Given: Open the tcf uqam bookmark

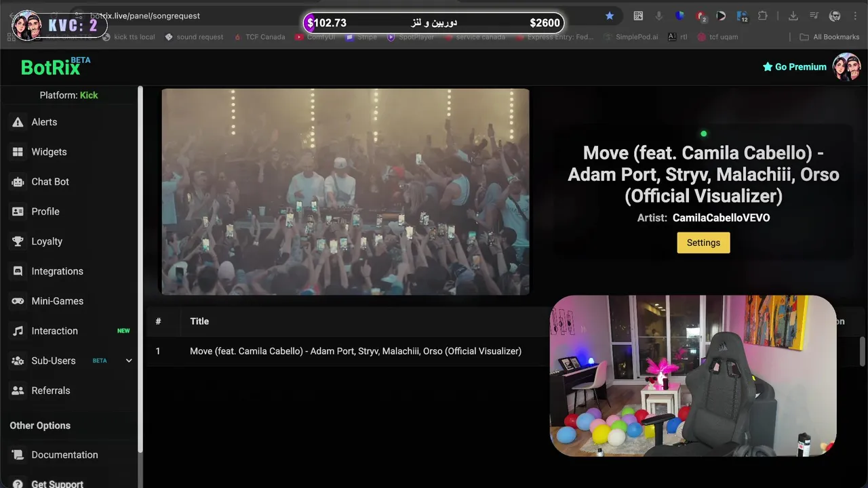Looking at the screenshot, I should (x=717, y=37).
